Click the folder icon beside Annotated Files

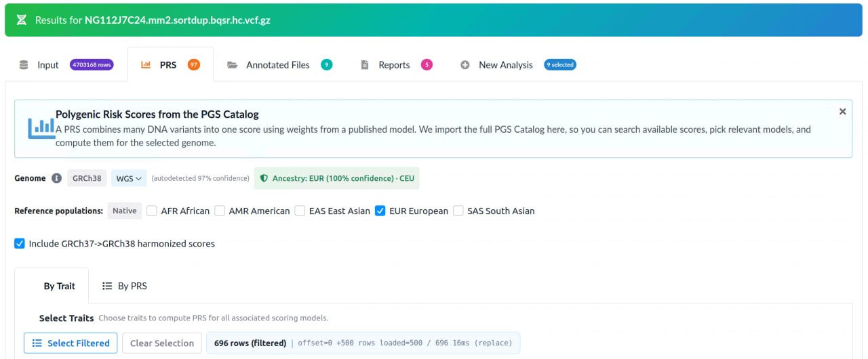(x=233, y=65)
